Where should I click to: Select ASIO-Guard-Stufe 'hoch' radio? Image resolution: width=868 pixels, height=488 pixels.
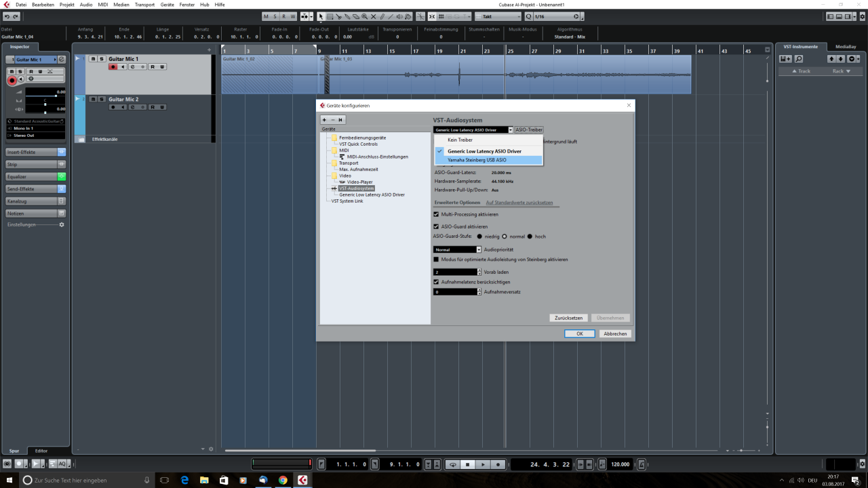(530, 237)
